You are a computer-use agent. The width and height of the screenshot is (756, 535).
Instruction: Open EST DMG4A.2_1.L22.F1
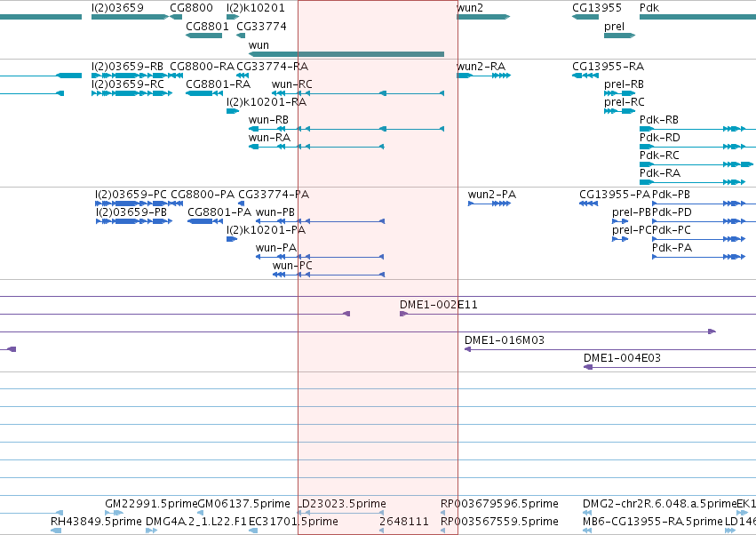[195, 522]
